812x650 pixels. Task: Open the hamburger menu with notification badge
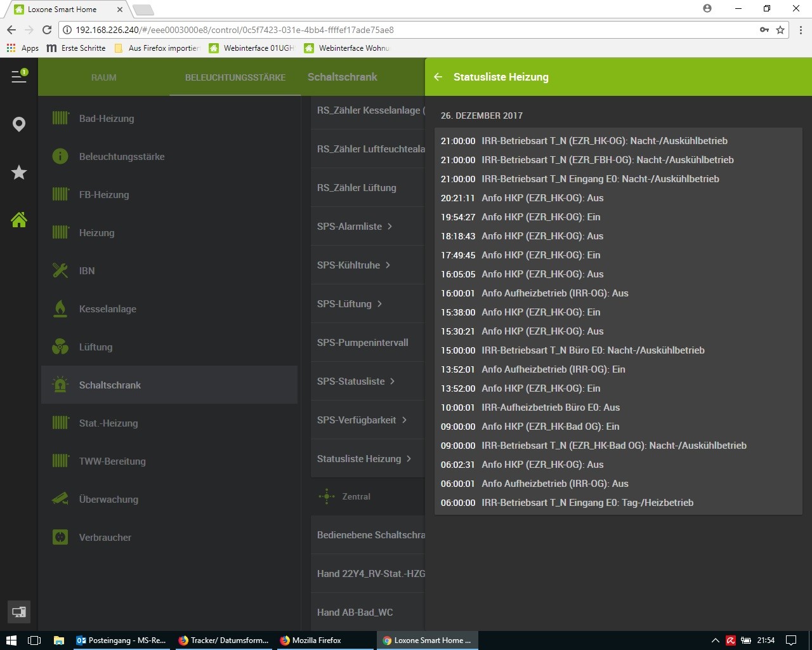pyautogui.click(x=19, y=76)
